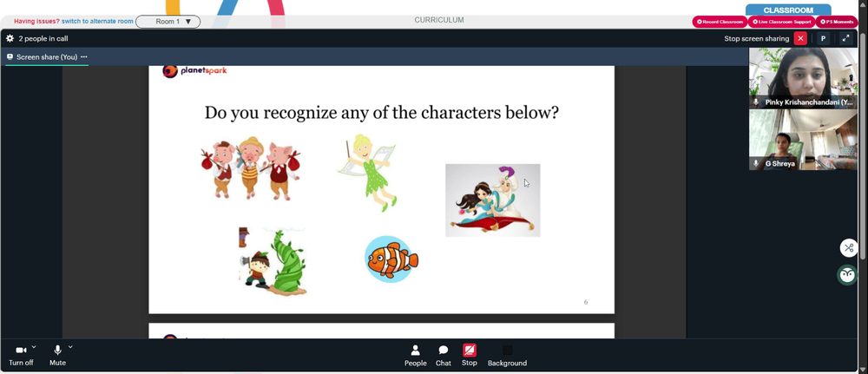This screenshot has height=374, width=868.
Task: Click the P button in call header
Action: (823, 39)
